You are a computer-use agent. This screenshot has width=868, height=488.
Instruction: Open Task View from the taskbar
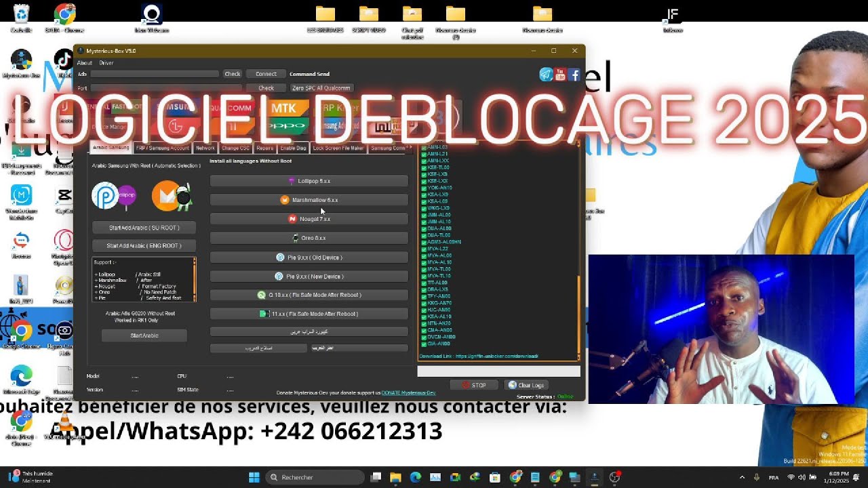376,477
